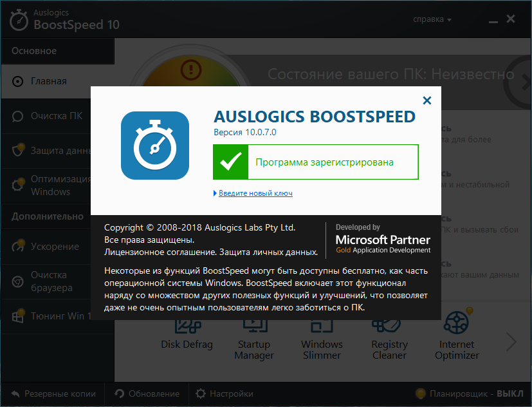
Task: Open the 'Ускорение' sidebar tab
Action: click(46, 247)
